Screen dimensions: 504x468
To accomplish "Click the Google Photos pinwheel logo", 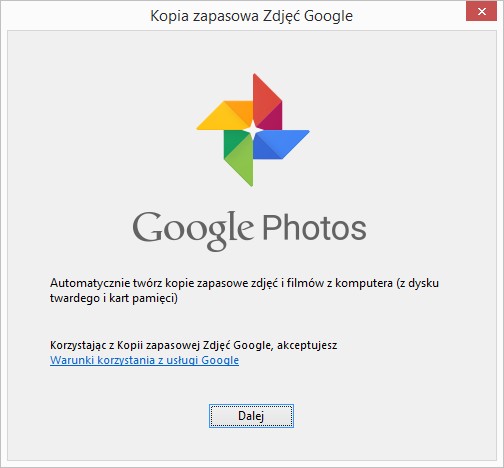I will [x=253, y=130].
